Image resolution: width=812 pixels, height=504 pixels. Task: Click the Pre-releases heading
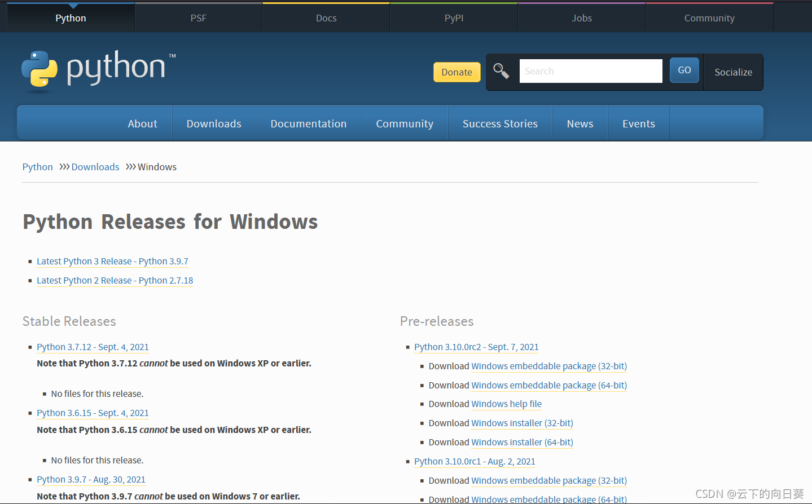437,321
